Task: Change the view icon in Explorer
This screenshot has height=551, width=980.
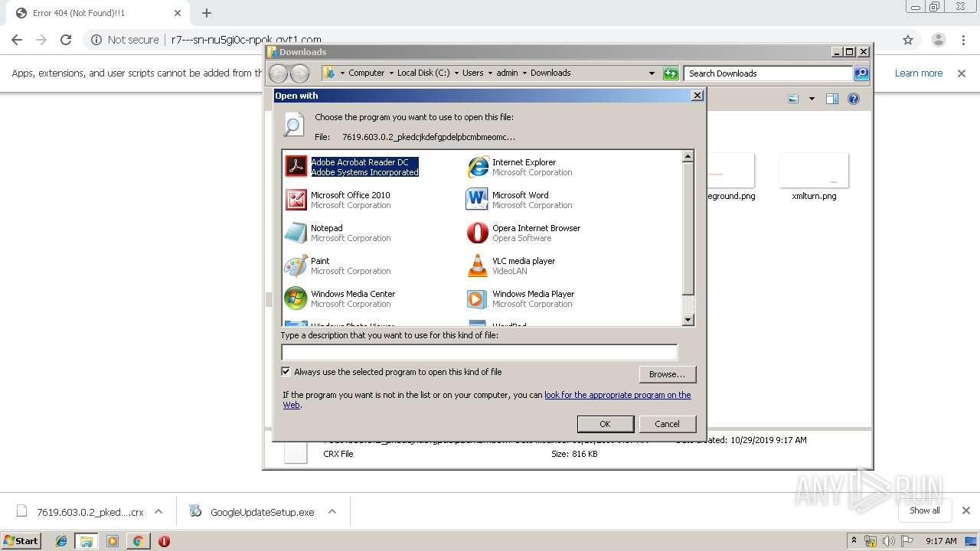Action: click(x=793, y=99)
